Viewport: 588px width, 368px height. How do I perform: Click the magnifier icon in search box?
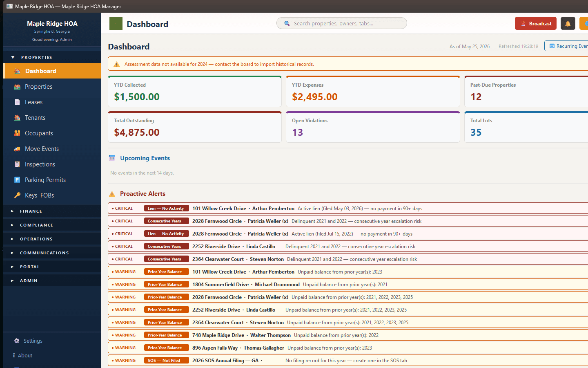[x=287, y=23]
